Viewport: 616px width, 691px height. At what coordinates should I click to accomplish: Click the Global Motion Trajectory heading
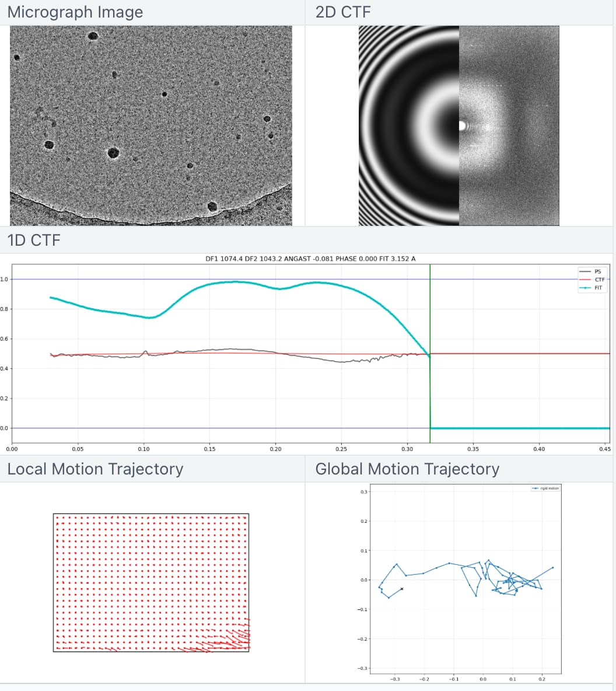407,469
